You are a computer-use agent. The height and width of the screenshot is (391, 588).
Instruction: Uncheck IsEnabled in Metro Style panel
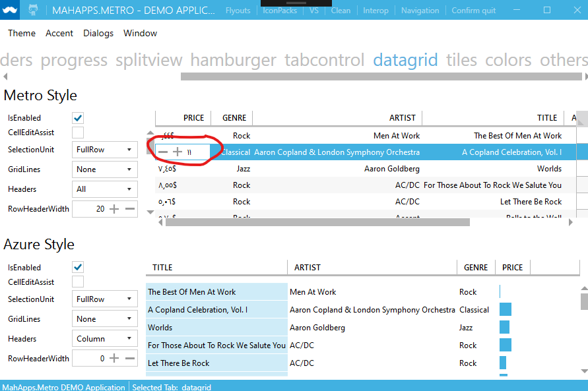(x=77, y=117)
